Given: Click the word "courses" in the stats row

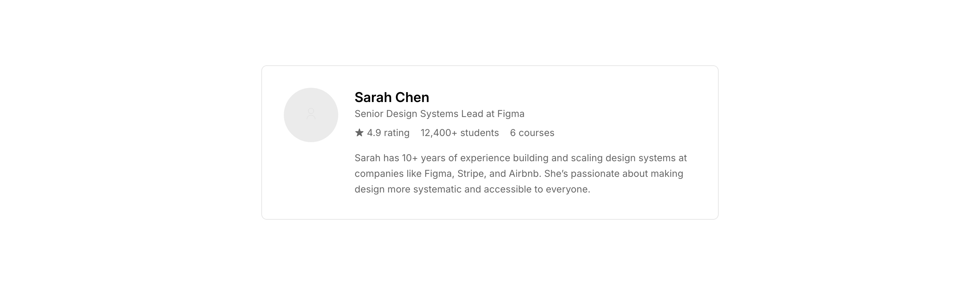Looking at the screenshot, I should click(536, 133).
